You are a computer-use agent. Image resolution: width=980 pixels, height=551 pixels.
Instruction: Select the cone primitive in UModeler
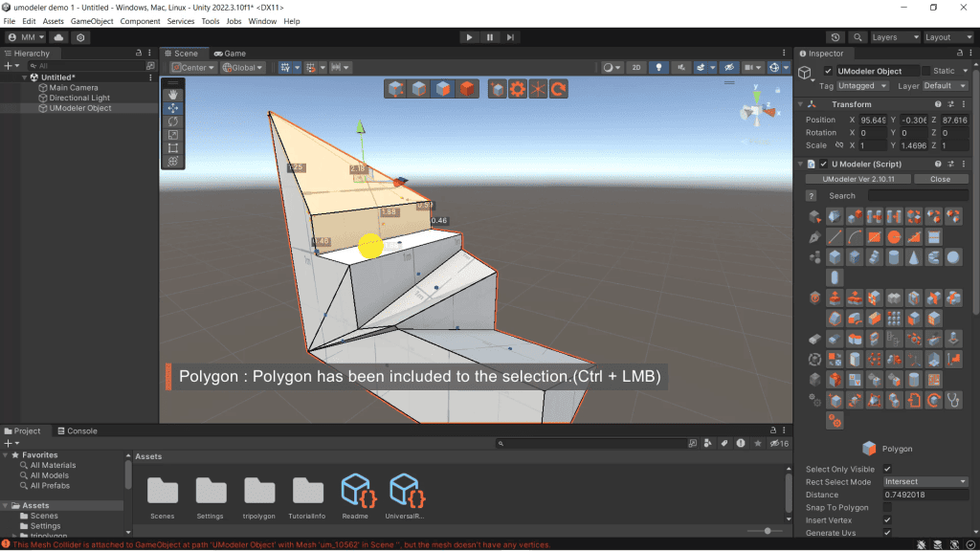pos(914,257)
